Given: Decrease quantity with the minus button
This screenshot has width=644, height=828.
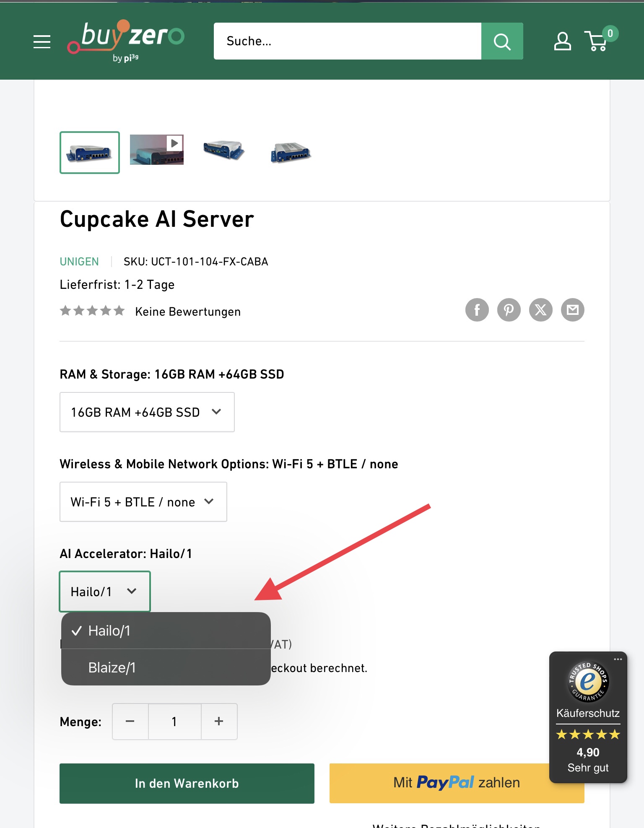Looking at the screenshot, I should [130, 722].
